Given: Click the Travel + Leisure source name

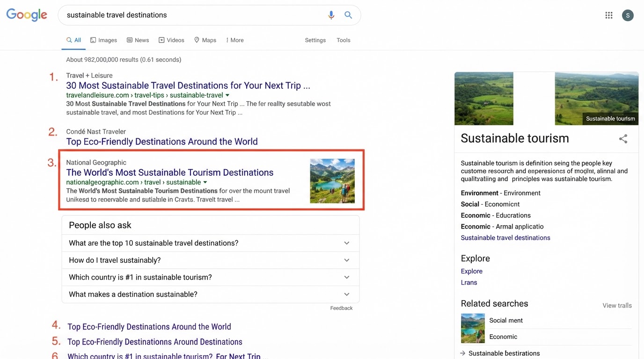Looking at the screenshot, I should coord(89,75).
